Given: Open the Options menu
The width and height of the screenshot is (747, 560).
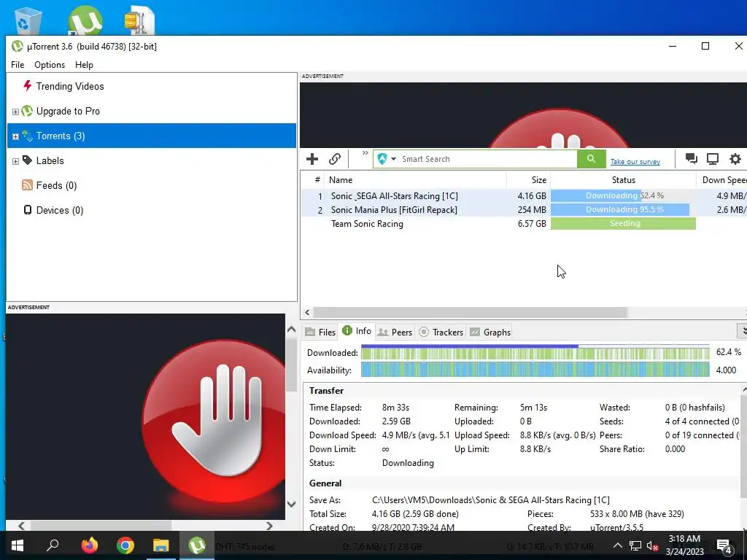Looking at the screenshot, I should pyautogui.click(x=50, y=65).
